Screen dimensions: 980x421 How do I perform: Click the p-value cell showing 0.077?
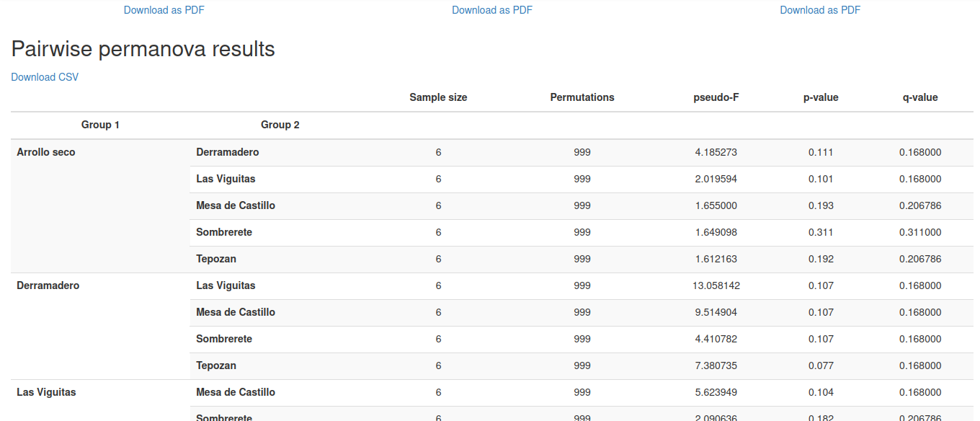(821, 365)
